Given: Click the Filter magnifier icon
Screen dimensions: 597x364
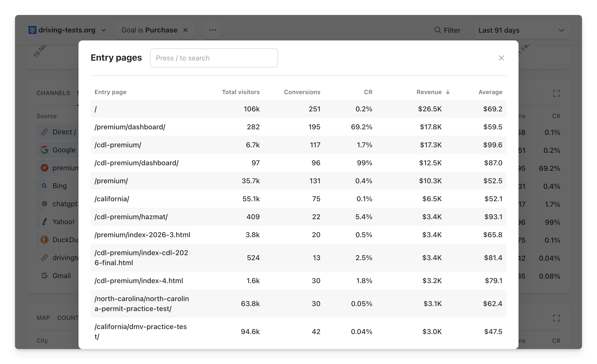Looking at the screenshot, I should point(437,30).
